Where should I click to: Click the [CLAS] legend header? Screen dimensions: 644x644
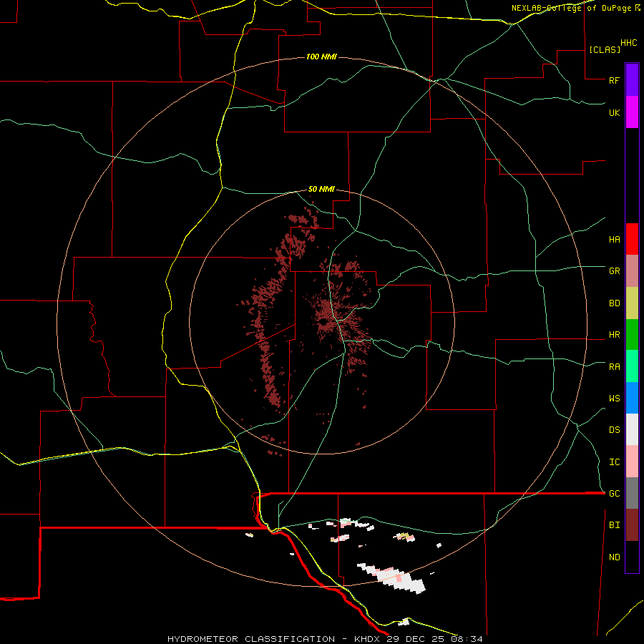605,49
